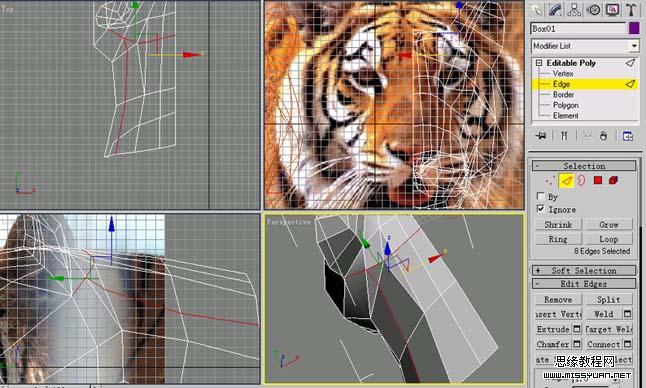Click the Chamfer button
646x388 pixels.
coord(553,344)
